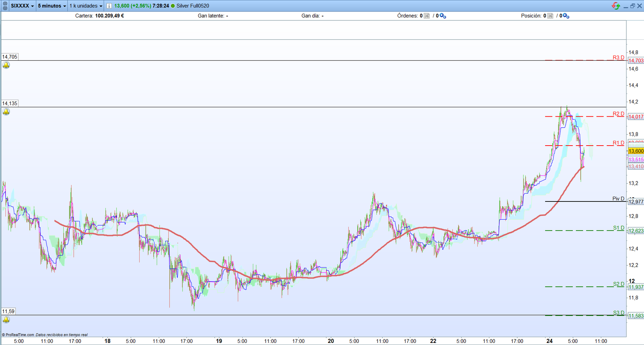644x345 pixels.
Task: Click the Órdenes label
Action: [x=408, y=16]
